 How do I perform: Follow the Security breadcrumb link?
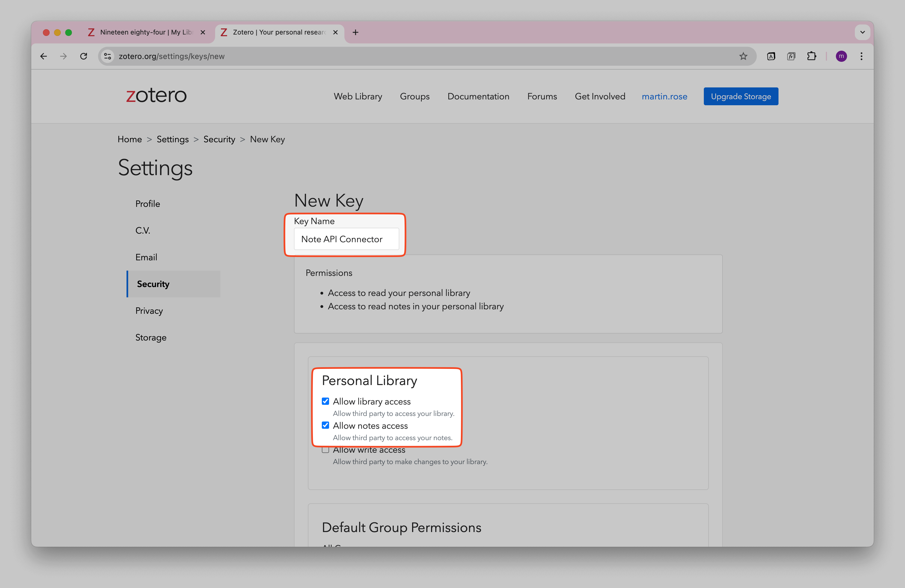coord(219,139)
